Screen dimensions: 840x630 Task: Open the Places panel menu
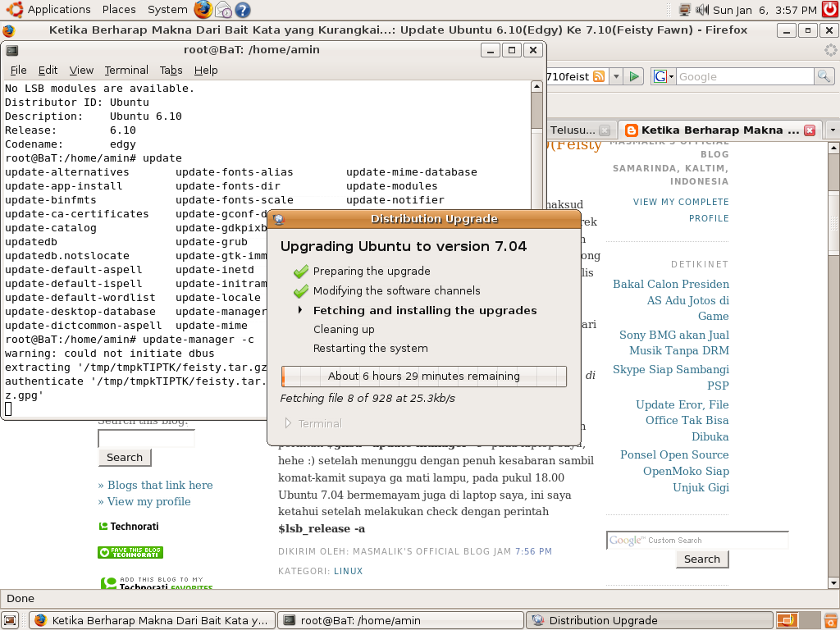(x=119, y=10)
